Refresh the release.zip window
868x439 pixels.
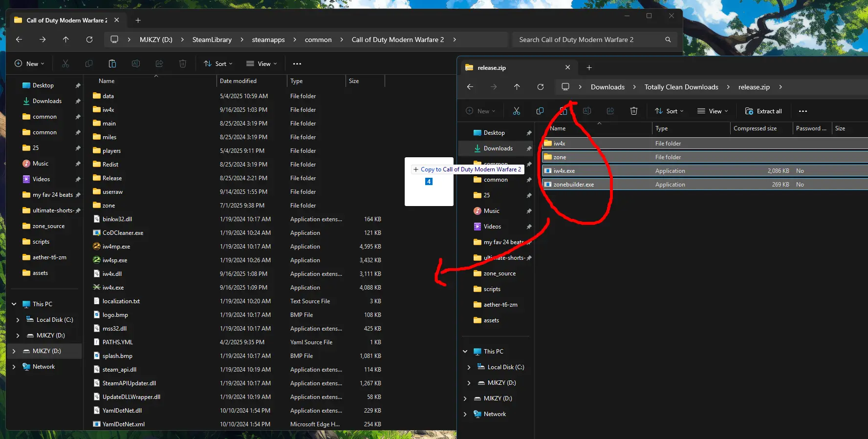(x=541, y=87)
